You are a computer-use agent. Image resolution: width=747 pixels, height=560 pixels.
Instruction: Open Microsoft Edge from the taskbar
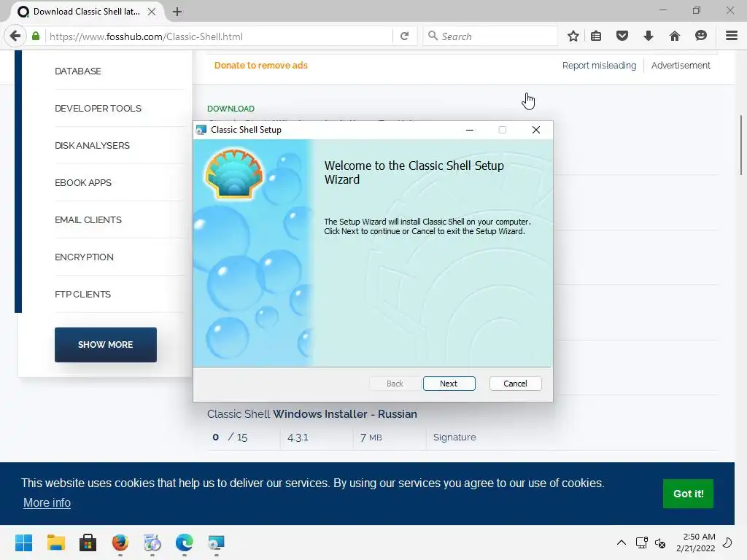point(185,542)
